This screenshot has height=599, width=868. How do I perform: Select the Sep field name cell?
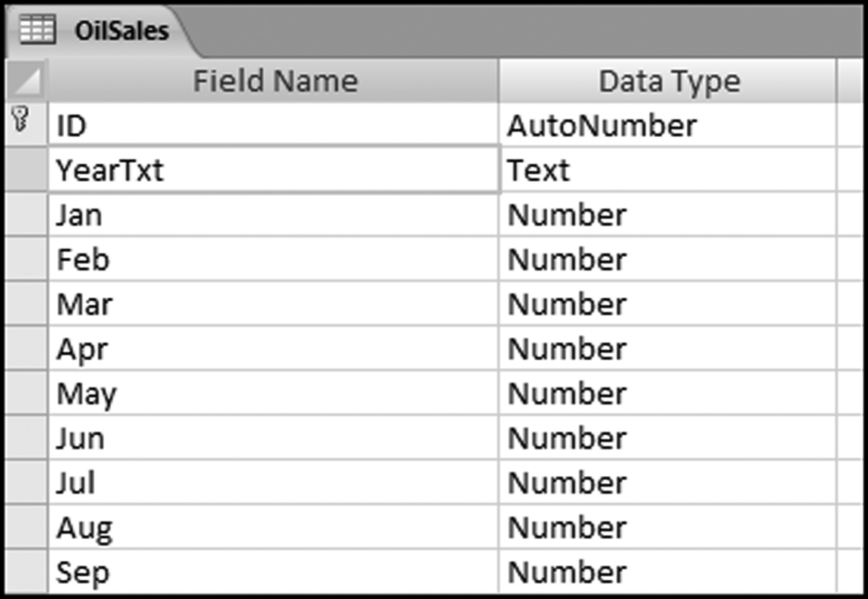click(x=271, y=572)
